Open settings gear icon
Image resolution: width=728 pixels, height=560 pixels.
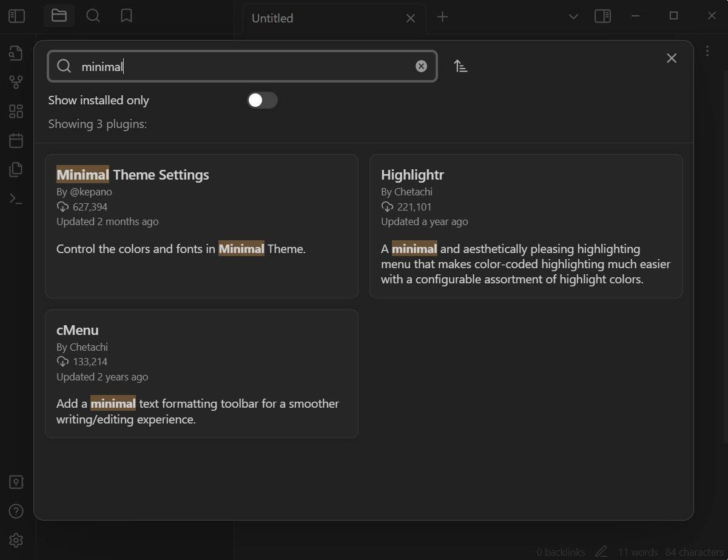click(16, 540)
